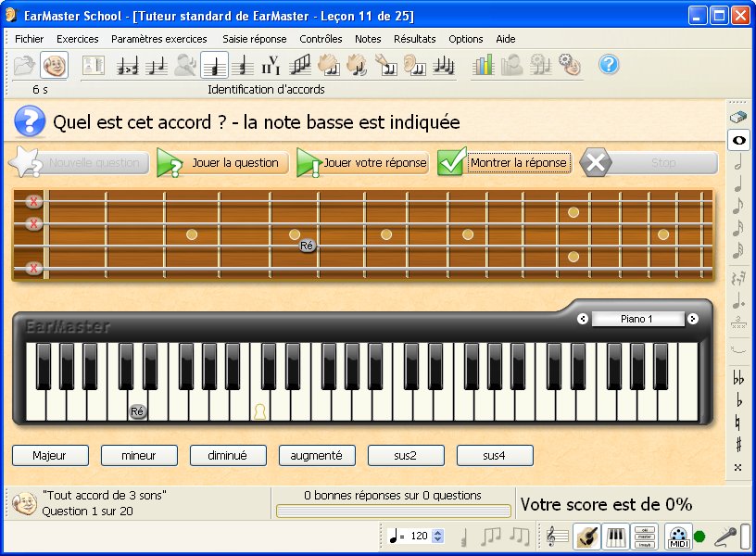Select the eraser tool in right sidebar

738,118
